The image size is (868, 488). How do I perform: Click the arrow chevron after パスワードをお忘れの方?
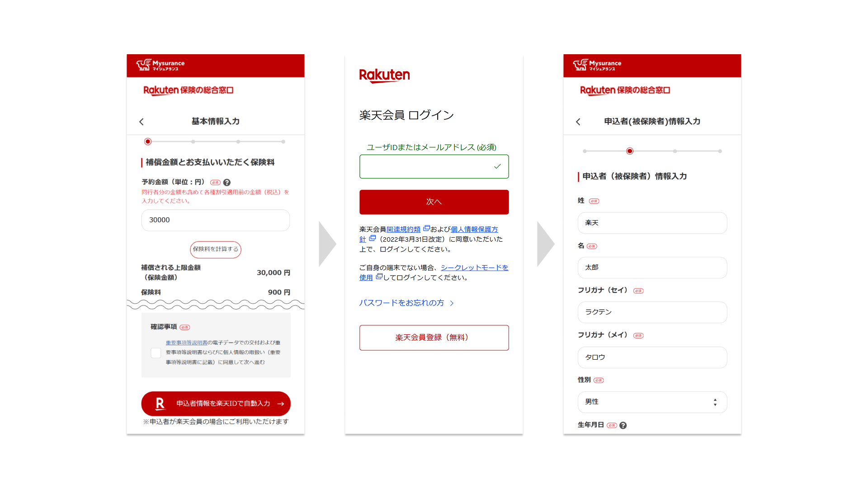click(x=452, y=303)
